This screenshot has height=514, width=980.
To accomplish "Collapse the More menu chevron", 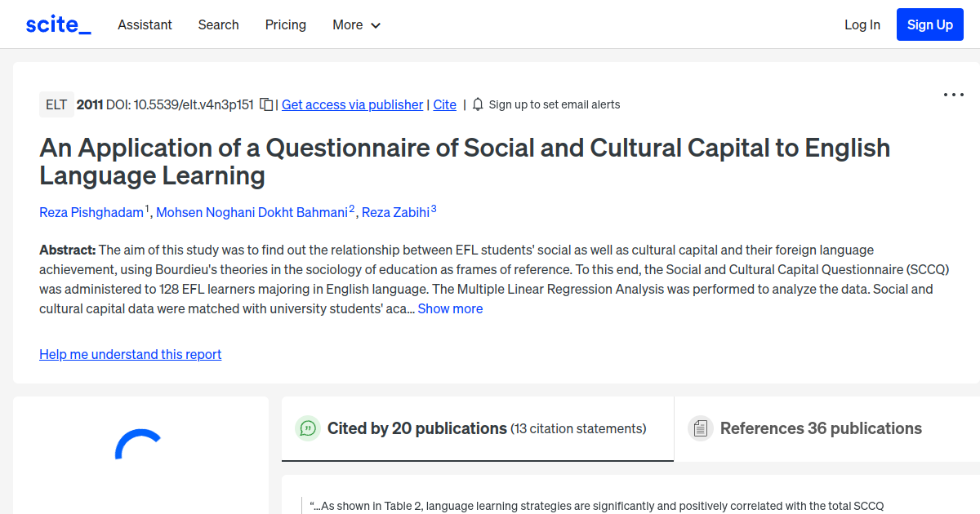I will tap(376, 25).
